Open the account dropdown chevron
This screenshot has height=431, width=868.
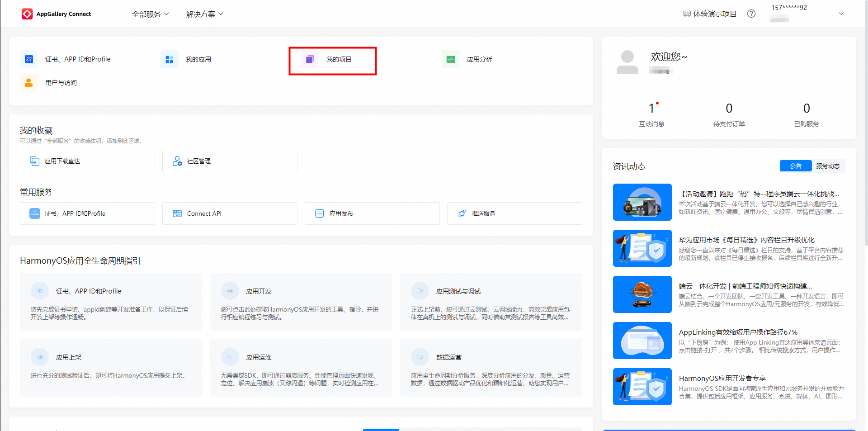(841, 14)
